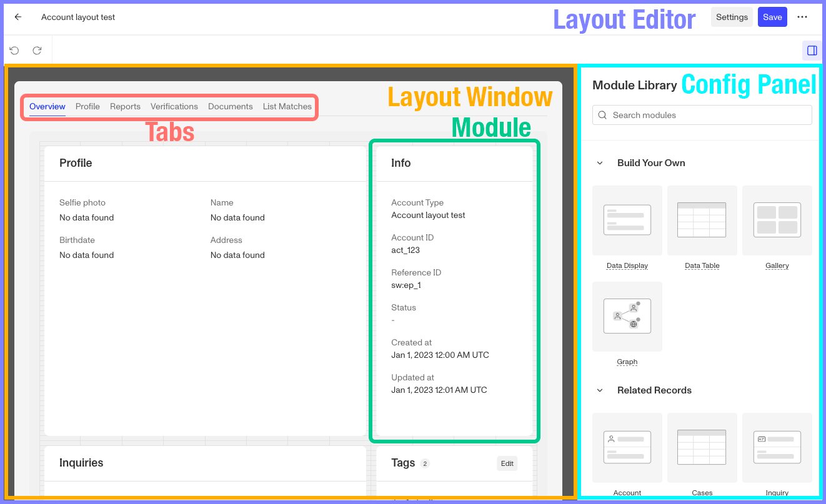Click the back arrow icon
The image size is (826, 504).
[x=18, y=17]
